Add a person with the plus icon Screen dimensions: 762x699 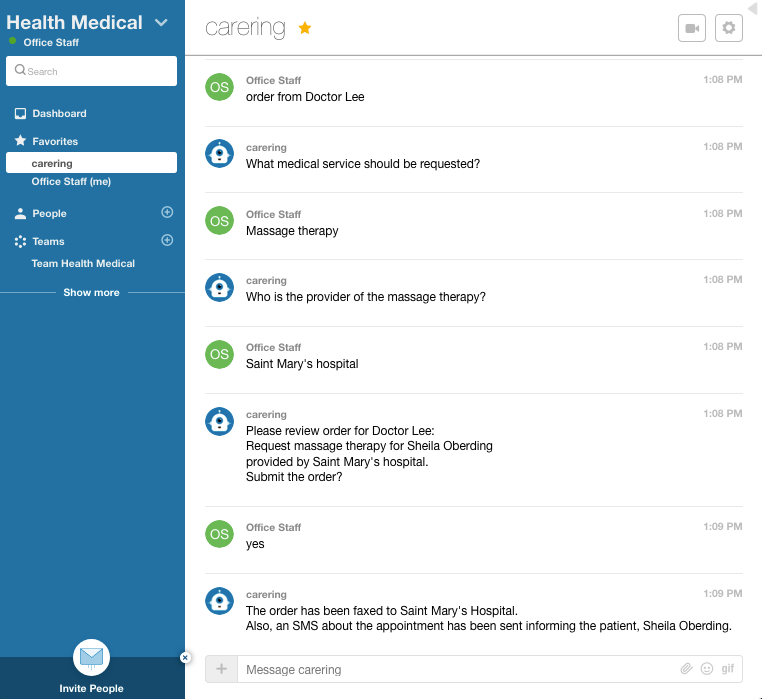pos(167,212)
